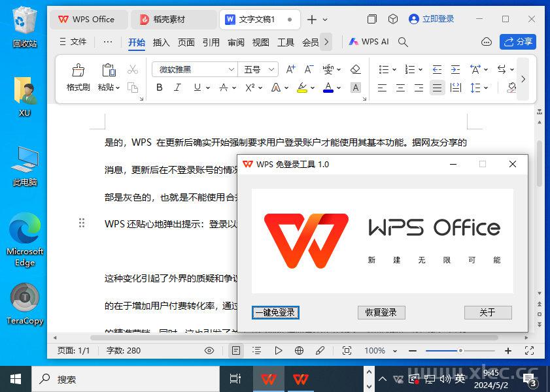
Task: Click the 一键免登录 button
Action: coord(275,313)
